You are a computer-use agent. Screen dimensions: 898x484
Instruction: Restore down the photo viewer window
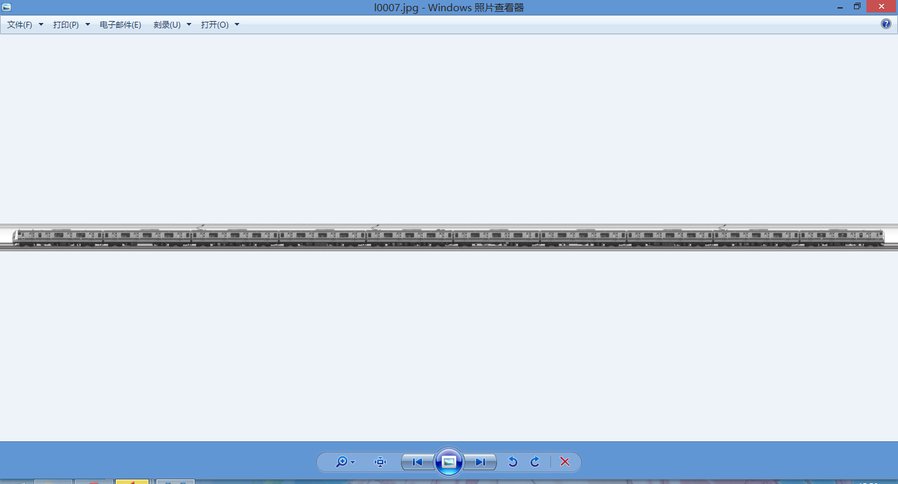tap(857, 7)
